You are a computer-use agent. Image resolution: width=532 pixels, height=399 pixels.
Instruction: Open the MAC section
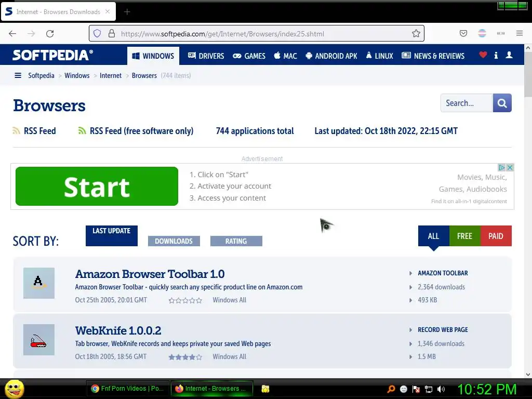tap(285, 56)
